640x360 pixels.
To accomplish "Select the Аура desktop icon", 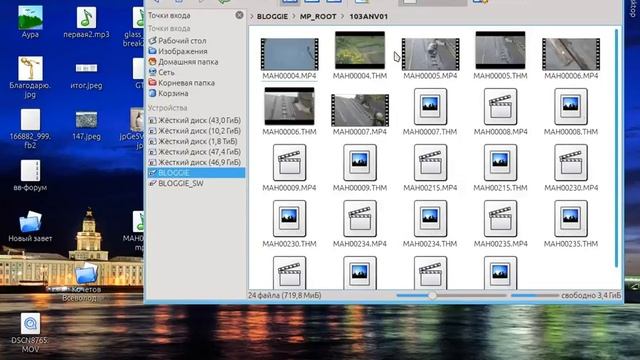I will [x=30, y=22].
